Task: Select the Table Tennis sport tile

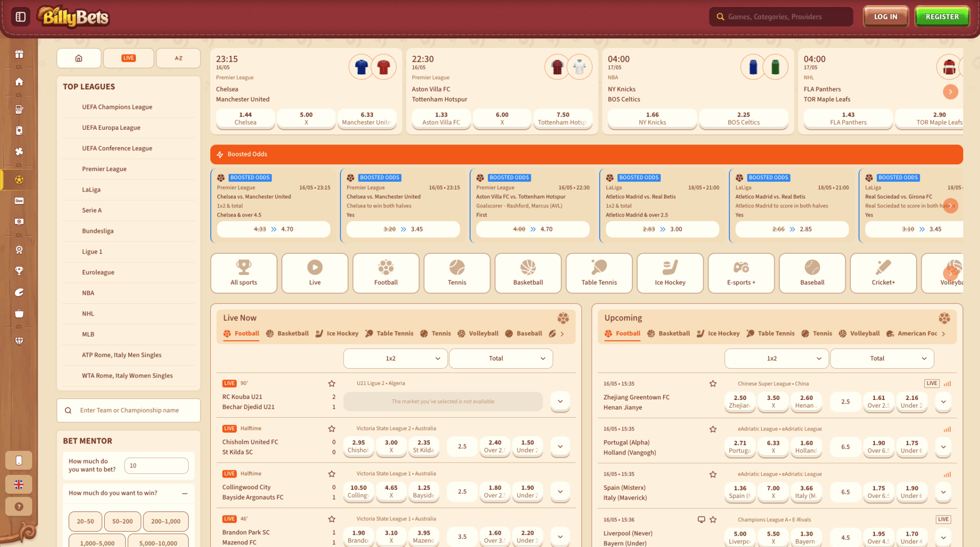Action: point(599,273)
